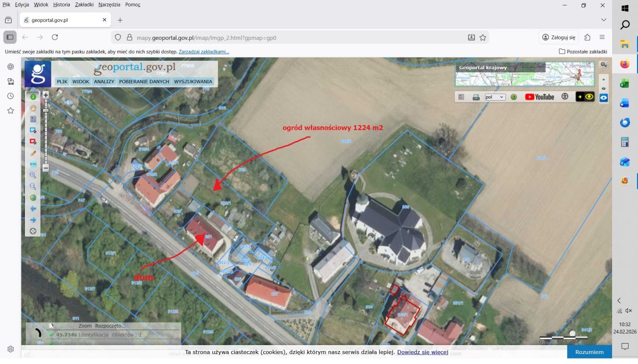Choose the red rectangle selection tool
638x364 pixels.
coord(33,141)
